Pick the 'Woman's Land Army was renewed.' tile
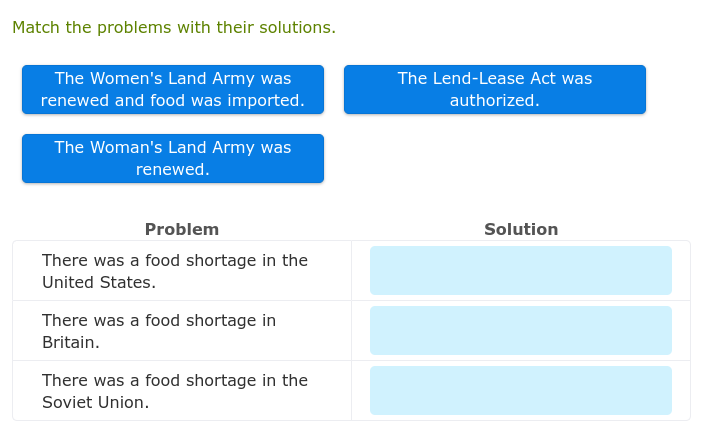This screenshot has height=431, width=724. [x=173, y=159]
